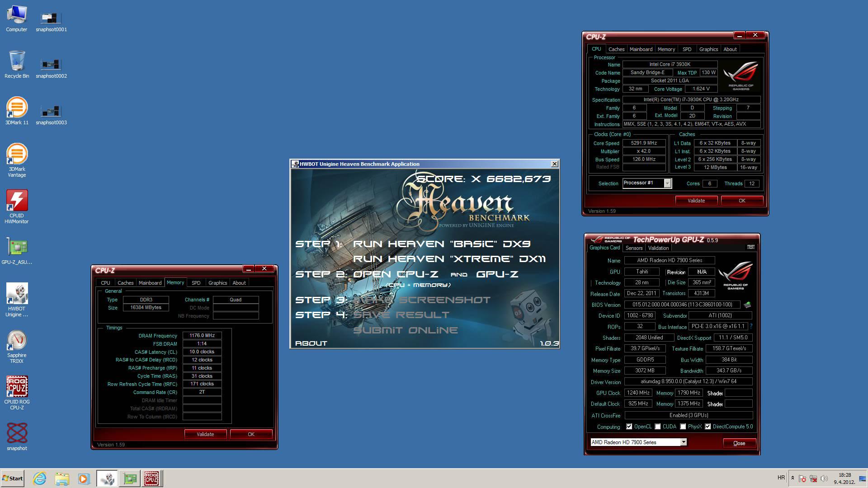The width and height of the screenshot is (868, 488).
Task: Open the Recycle Bin icon
Action: tap(17, 65)
